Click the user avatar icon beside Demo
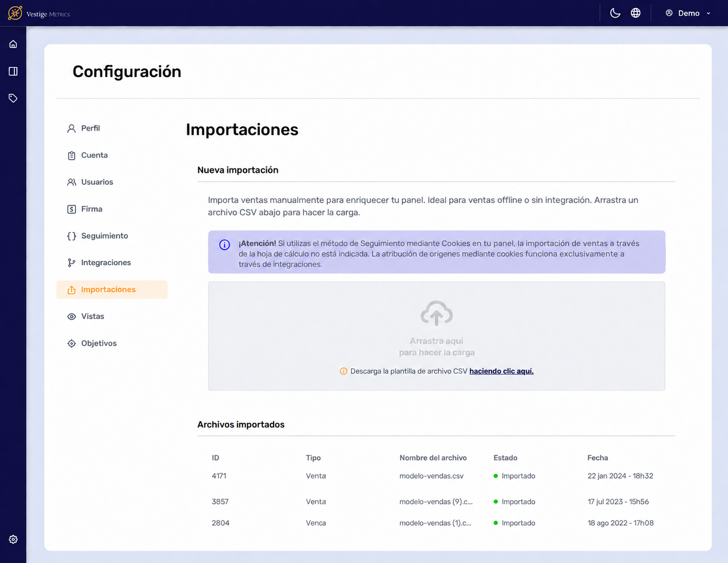 pyautogui.click(x=669, y=13)
